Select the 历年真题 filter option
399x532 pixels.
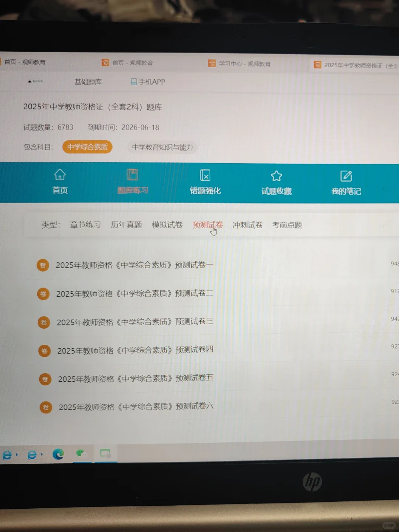[x=126, y=225]
